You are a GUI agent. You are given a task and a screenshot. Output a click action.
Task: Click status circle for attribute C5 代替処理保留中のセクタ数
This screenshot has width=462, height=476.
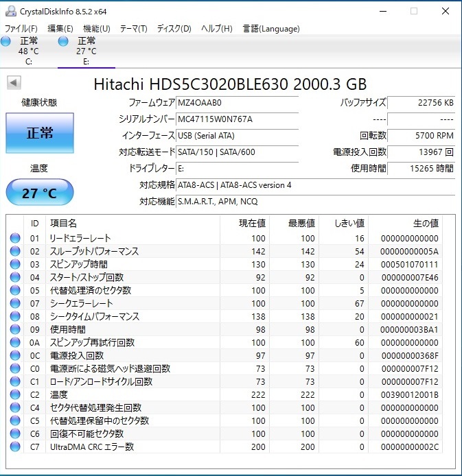(15, 420)
